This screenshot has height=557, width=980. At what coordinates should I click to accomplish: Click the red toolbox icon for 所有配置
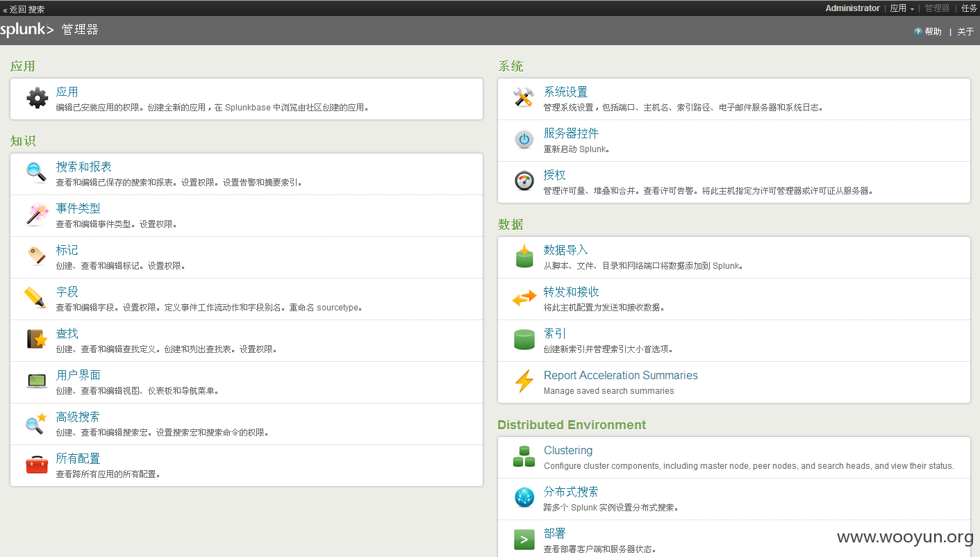(37, 465)
